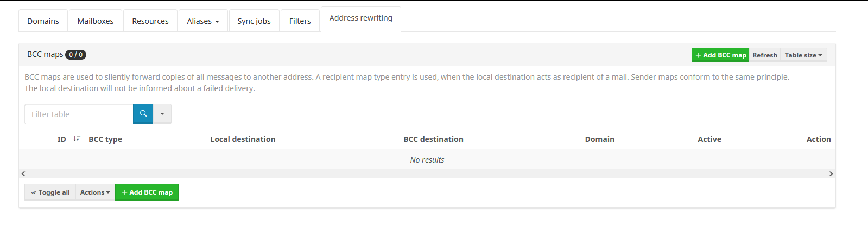868x245 pixels.
Task: Click the table horizontal scrollbar track
Action: [427, 173]
